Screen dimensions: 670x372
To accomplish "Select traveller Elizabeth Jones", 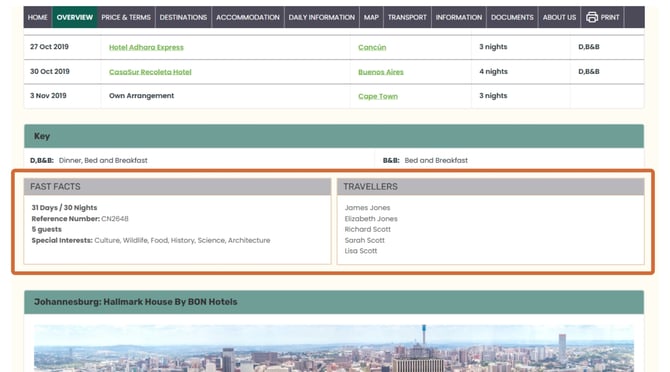I will 371,219.
